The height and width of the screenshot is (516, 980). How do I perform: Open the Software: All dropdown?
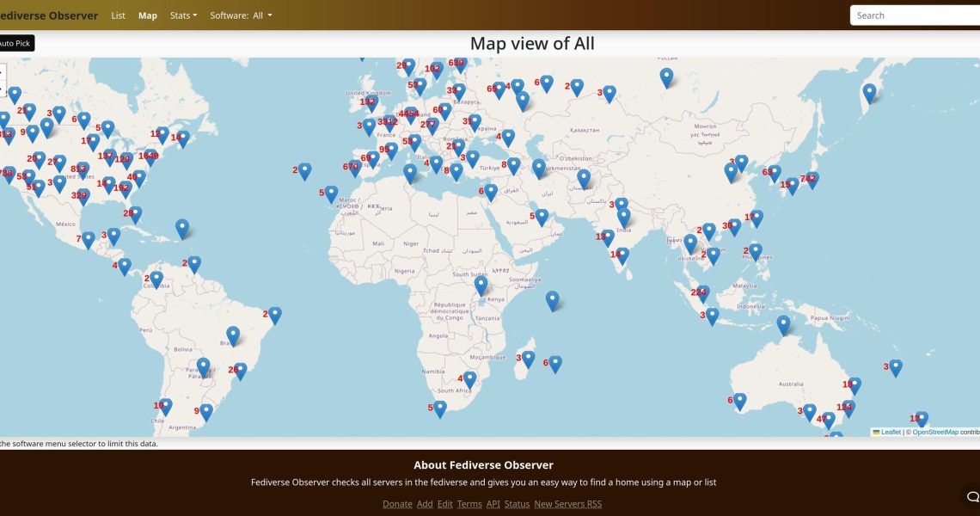(x=241, y=15)
